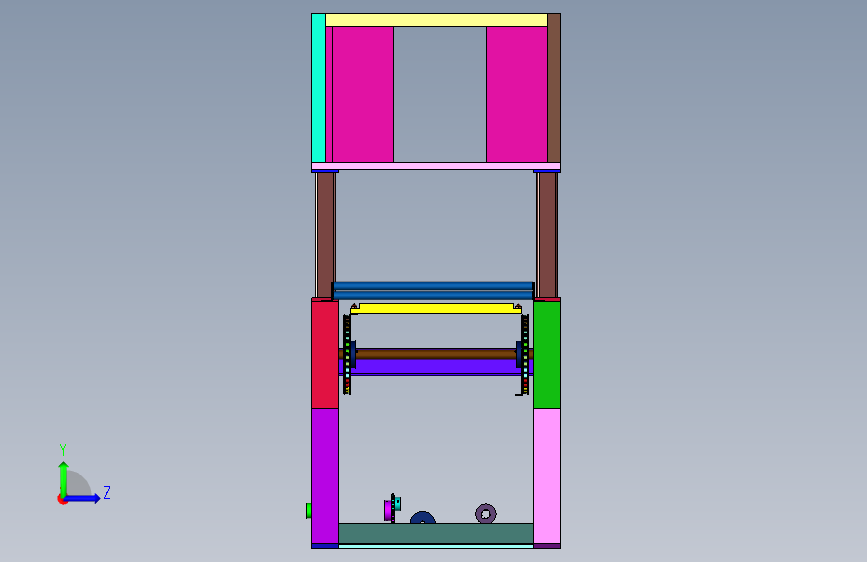Select the green right post
This screenshot has height=562, width=867.
[x=547, y=355]
